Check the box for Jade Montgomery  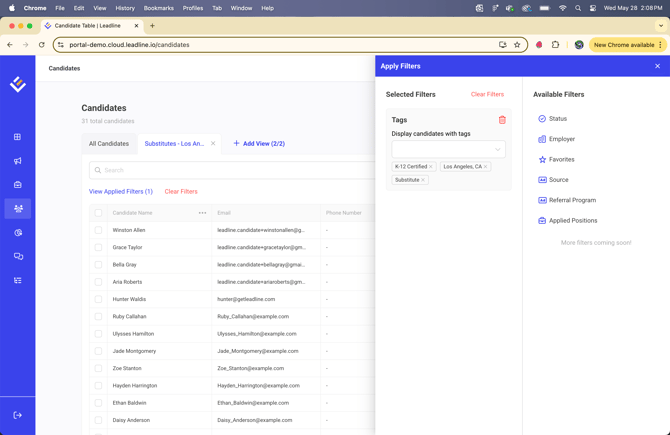(x=98, y=351)
